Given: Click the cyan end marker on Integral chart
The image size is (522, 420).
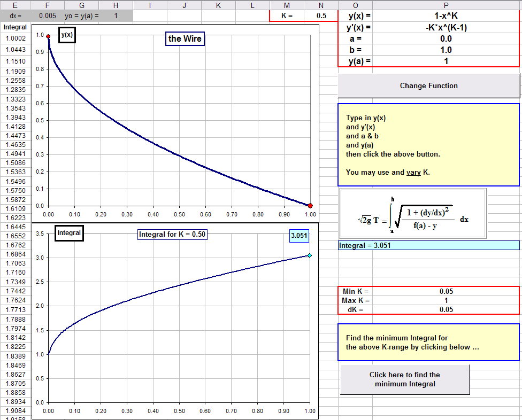Looking at the screenshot, I should (x=310, y=255).
